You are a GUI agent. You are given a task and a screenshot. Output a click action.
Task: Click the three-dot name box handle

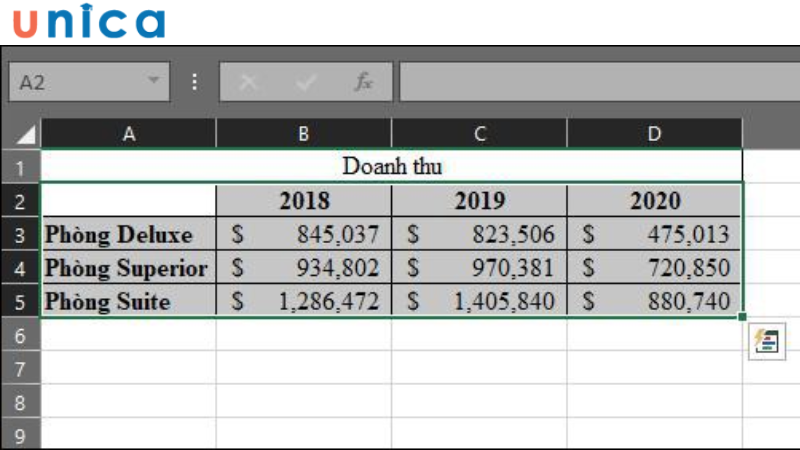coord(194,82)
